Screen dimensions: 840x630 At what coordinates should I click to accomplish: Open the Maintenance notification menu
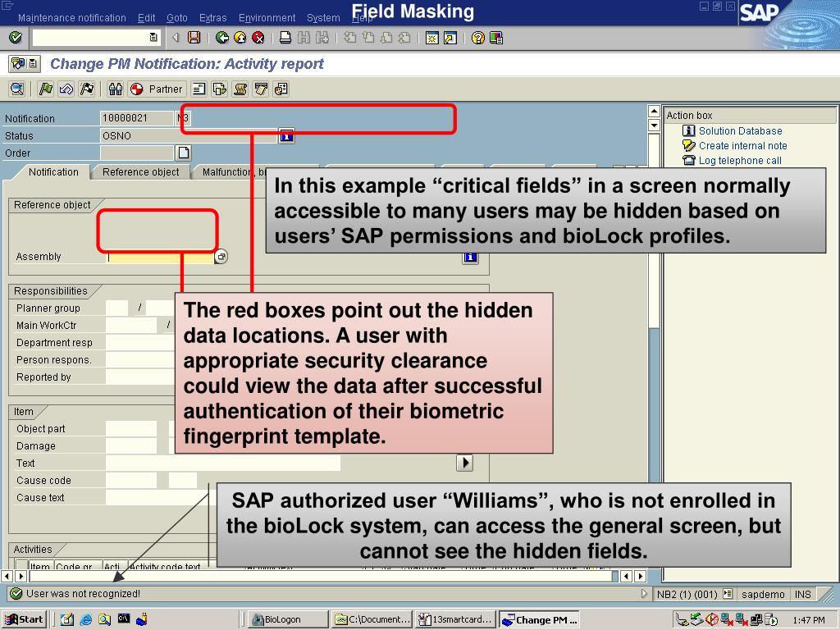(72, 18)
